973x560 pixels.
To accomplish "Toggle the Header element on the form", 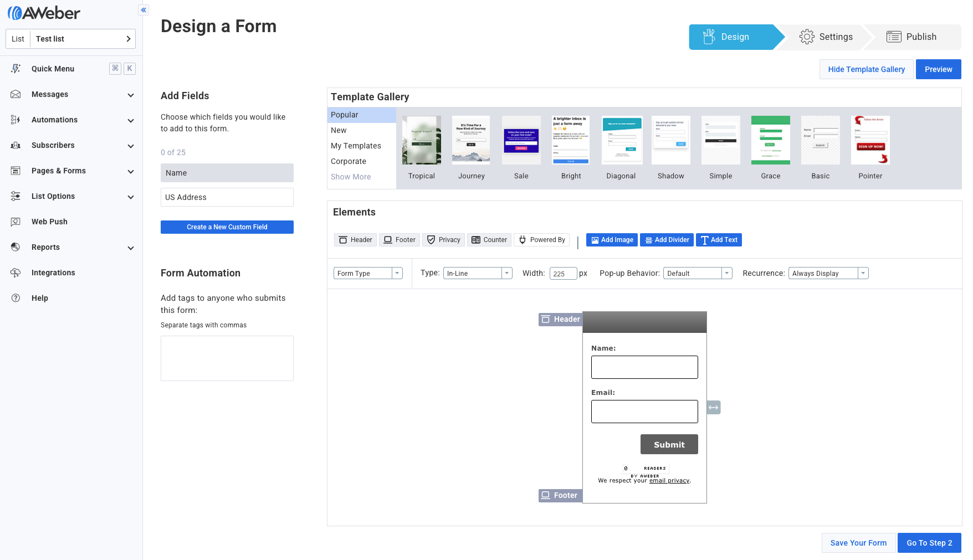I will click(355, 240).
